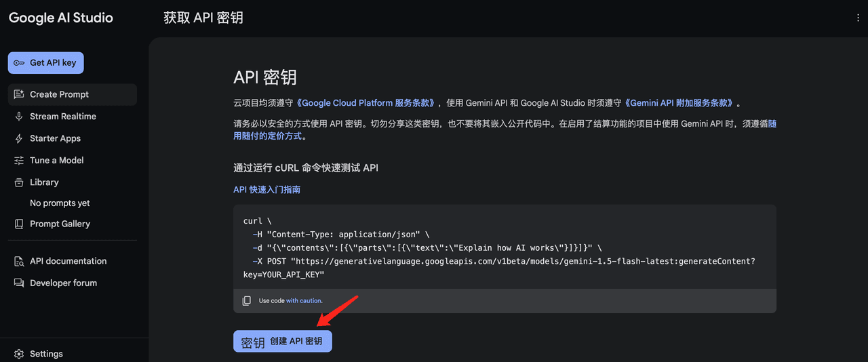Click the 密钥 icon on create button
Image resolution: width=868 pixels, height=362 pixels.
point(253,342)
